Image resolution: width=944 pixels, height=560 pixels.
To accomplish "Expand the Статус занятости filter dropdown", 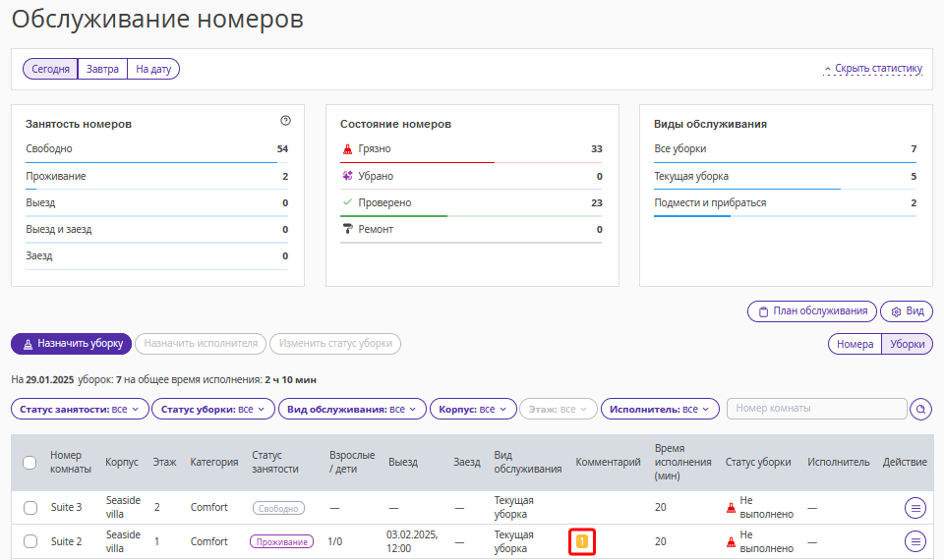I will coord(80,409).
